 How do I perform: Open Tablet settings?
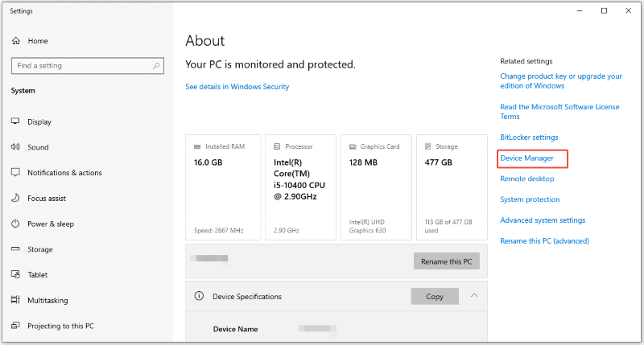click(37, 275)
